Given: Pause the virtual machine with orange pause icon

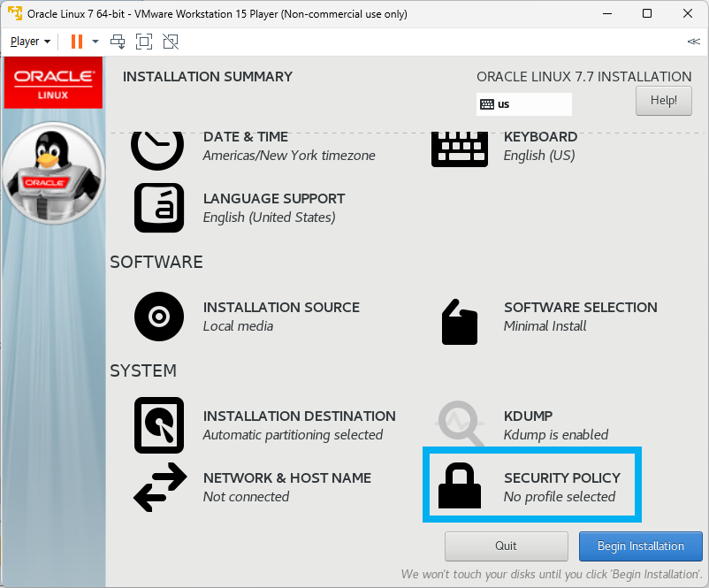Looking at the screenshot, I should pyautogui.click(x=77, y=42).
